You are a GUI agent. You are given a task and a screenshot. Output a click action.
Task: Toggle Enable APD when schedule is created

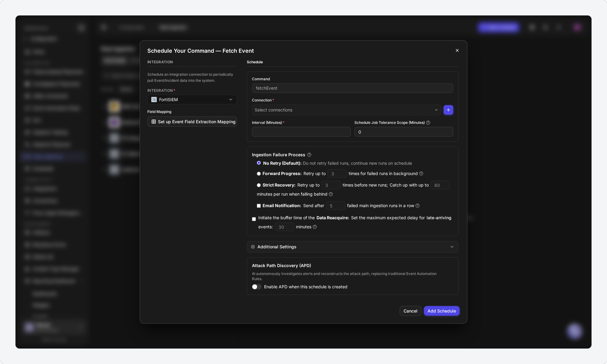click(257, 287)
